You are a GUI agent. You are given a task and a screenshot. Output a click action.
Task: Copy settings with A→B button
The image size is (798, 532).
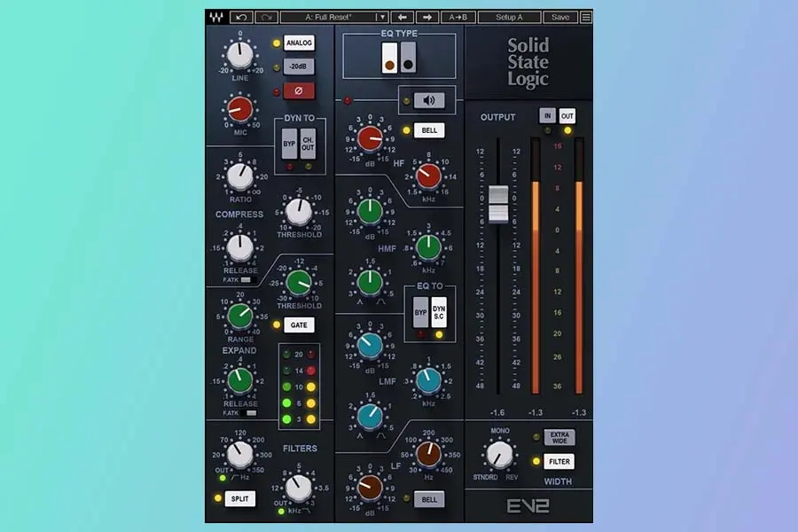(458, 18)
